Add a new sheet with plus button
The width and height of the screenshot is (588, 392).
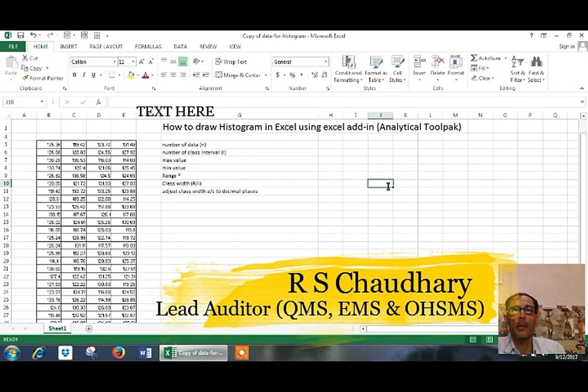(89, 329)
